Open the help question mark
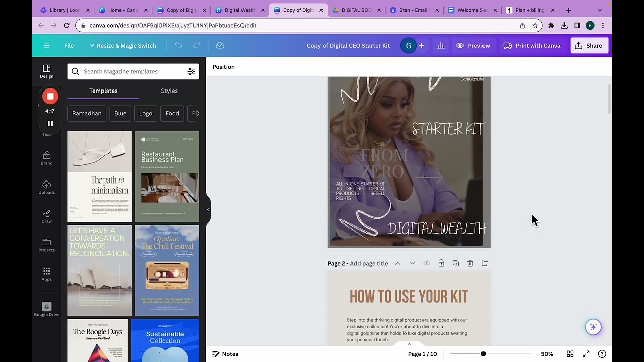This screenshot has width=644, height=362. pyautogui.click(x=602, y=354)
